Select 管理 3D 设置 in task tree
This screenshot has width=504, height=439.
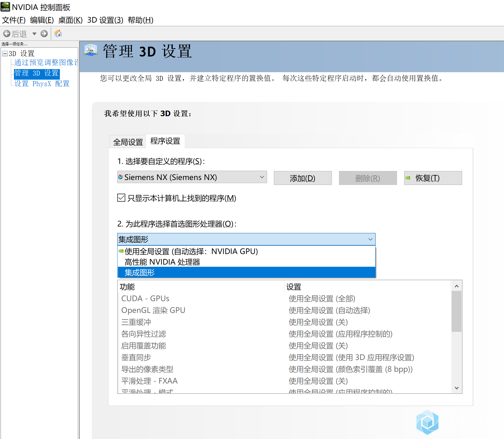coord(37,73)
